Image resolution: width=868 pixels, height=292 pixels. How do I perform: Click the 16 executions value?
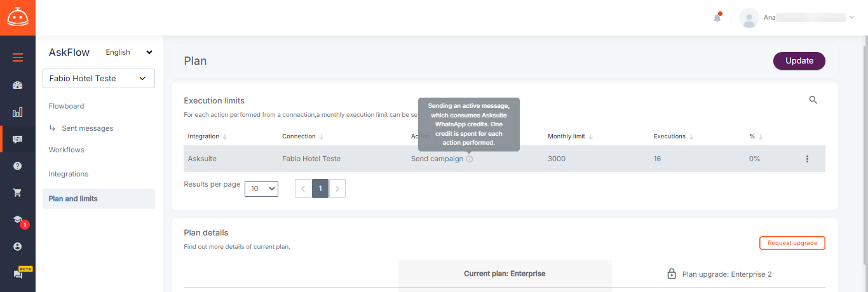pos(658,159)
